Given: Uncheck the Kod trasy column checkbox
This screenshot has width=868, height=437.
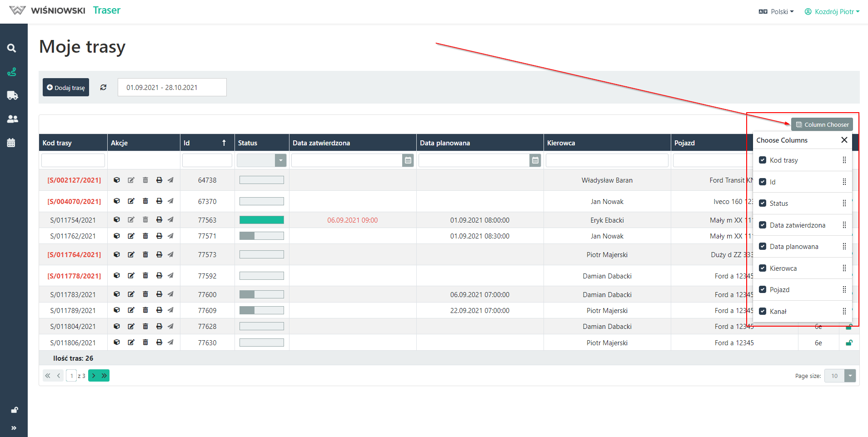Looking at the screenshot, I should [763, 160].
